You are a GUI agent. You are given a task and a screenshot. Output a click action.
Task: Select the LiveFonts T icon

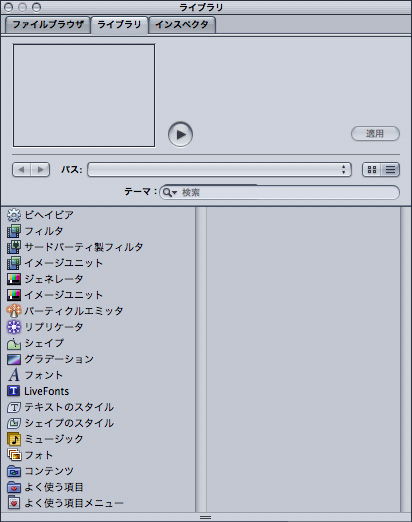(x=14, y=391)
